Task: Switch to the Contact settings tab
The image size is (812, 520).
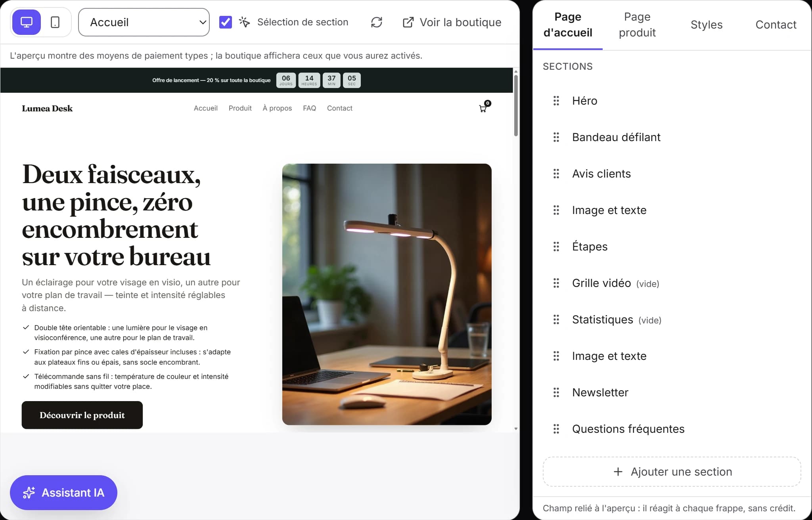Action: coord(776,25)
